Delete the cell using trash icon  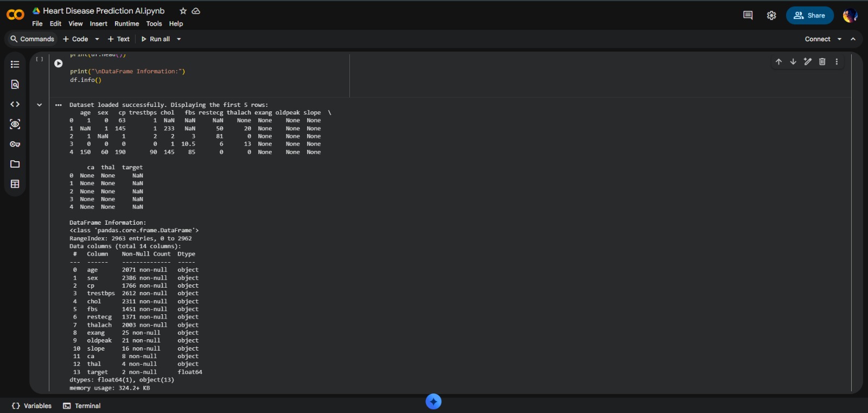coord(822,62)
